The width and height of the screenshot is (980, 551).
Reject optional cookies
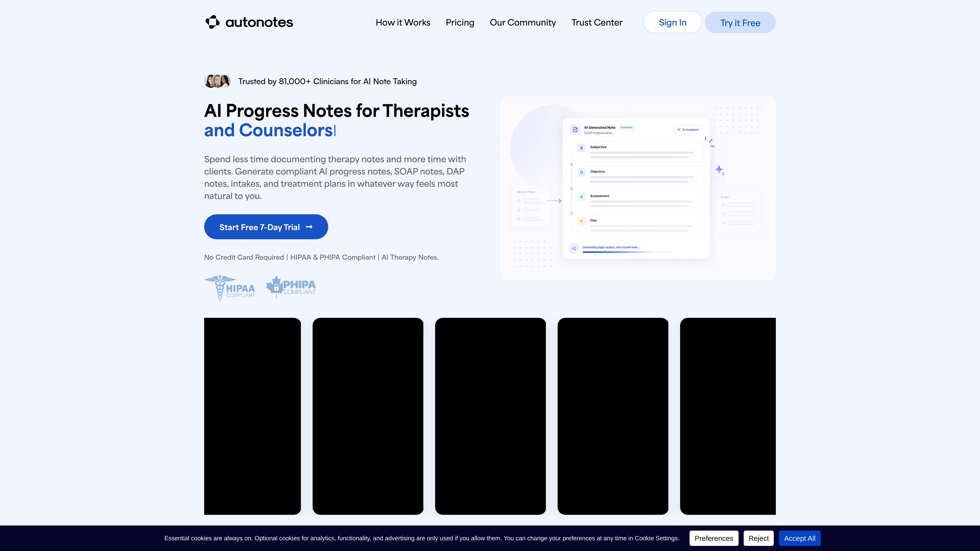[x=758, y=538]
